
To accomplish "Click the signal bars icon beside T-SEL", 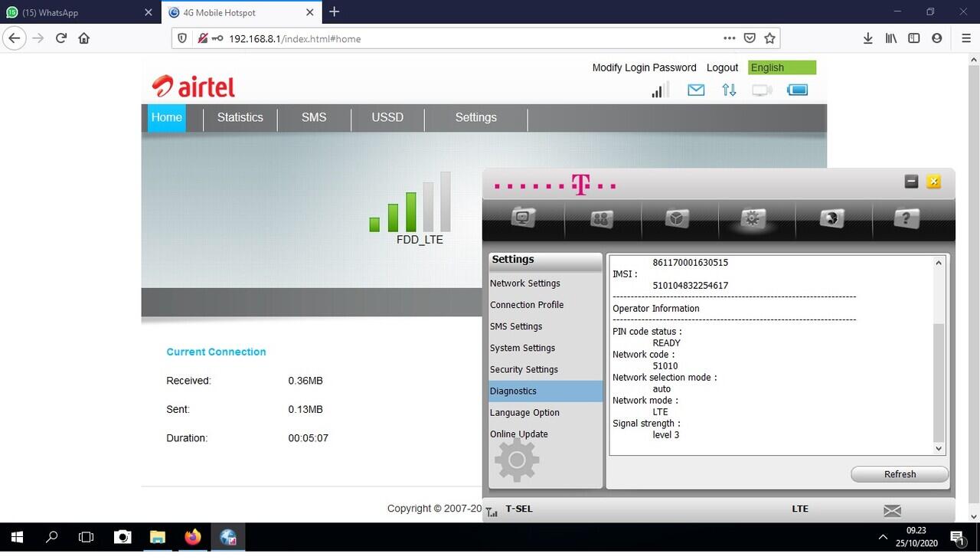I will click(492, 511).
